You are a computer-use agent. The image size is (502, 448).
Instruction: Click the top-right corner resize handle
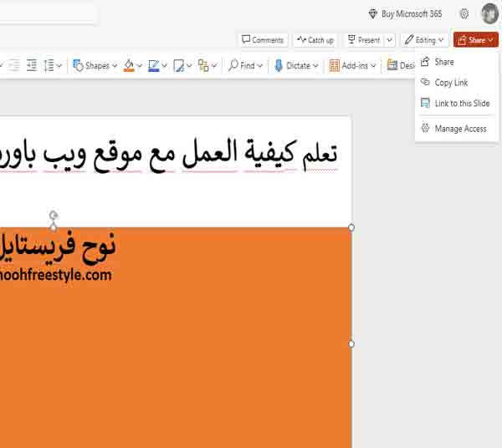(x=351, y=227)
